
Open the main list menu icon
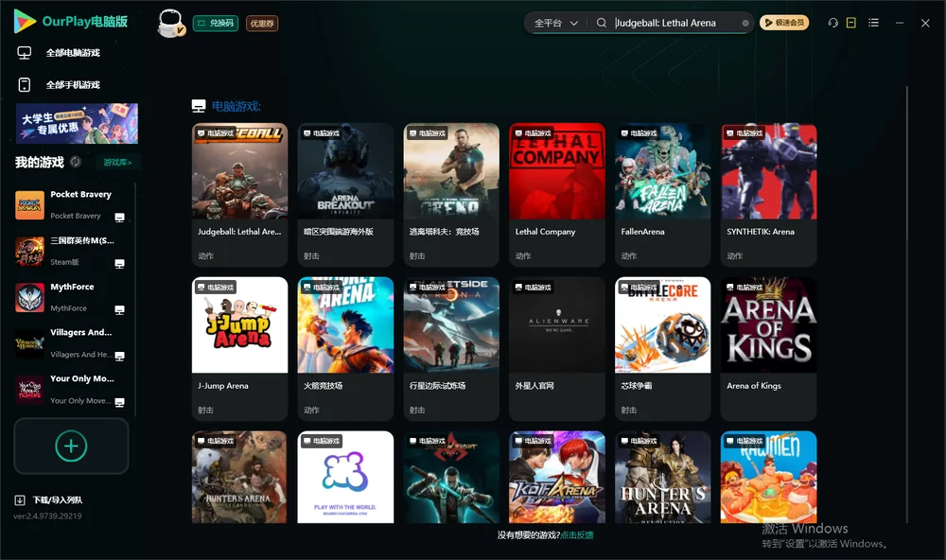coord(873,23)
